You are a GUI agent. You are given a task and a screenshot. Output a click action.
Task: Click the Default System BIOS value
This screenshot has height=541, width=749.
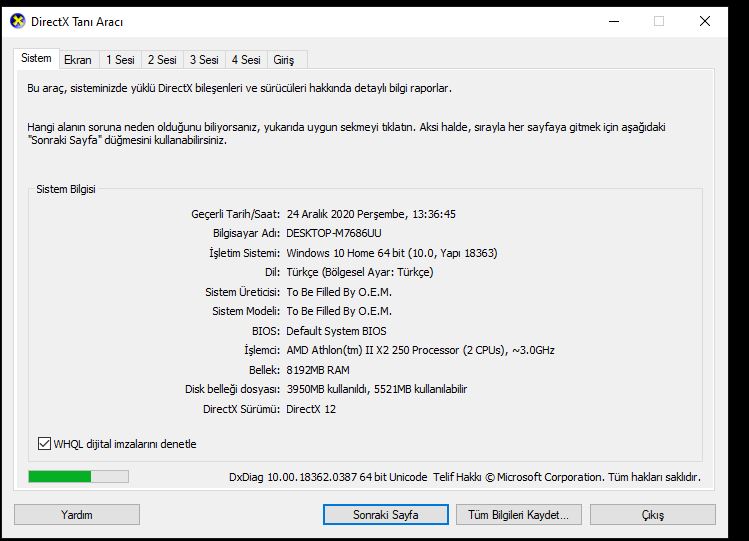coord(336,331)
